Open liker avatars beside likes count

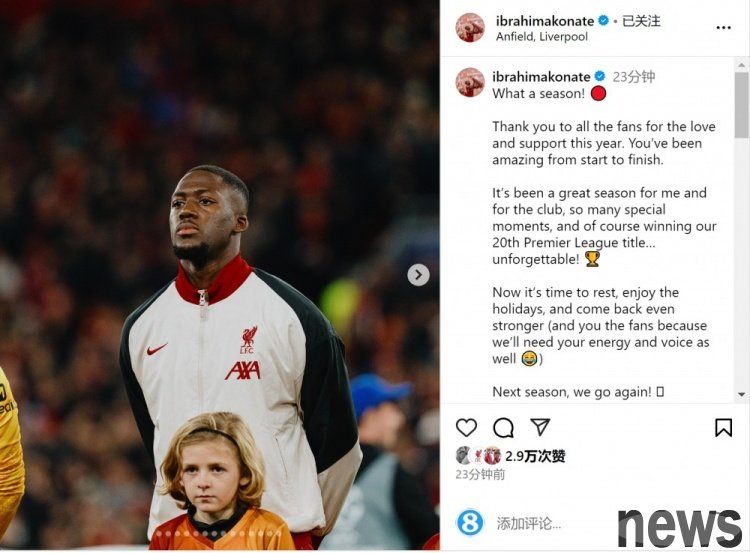478,455
